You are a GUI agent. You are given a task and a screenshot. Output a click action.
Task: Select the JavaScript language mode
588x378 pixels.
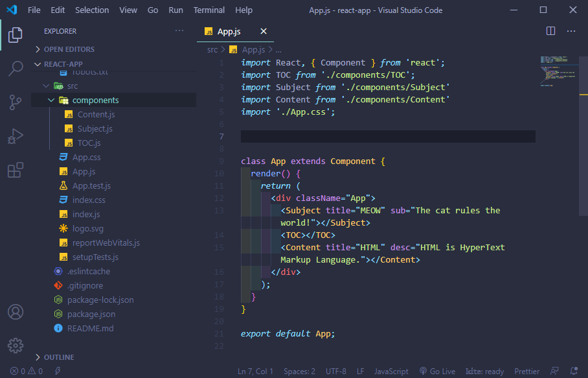coord(391,372)
